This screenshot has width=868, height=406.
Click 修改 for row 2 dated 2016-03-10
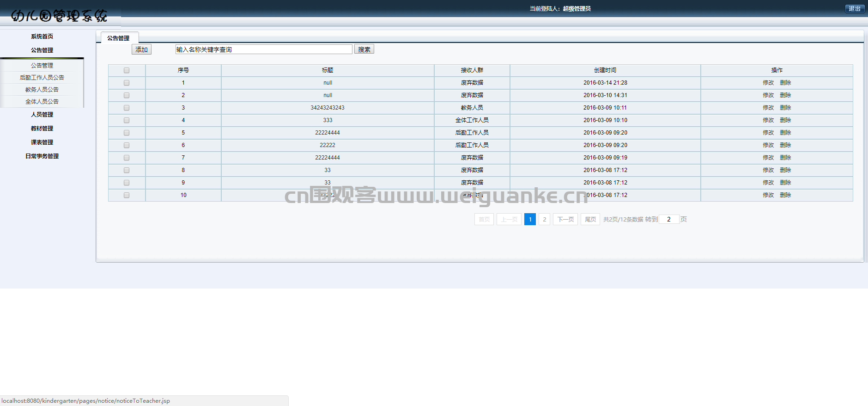click(x=768, y=95)
